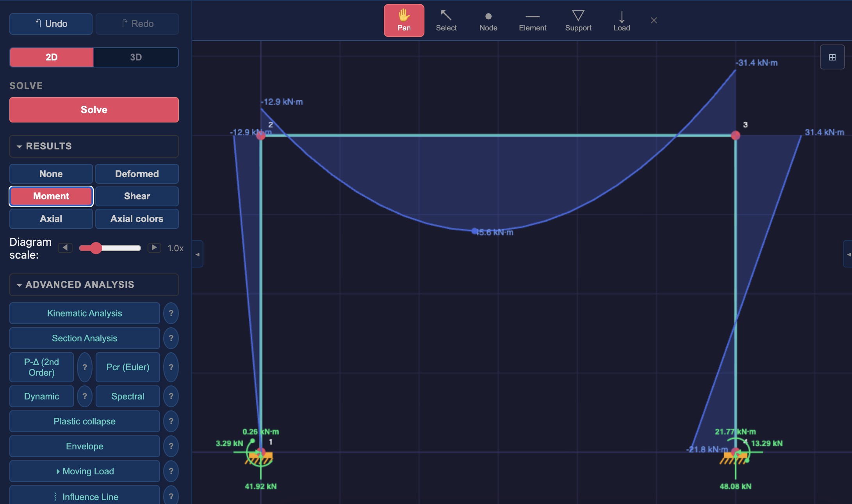This screenshot has width=852, height=504.
Task: Activate the Select arrow tool
Action: click(446, 20)
